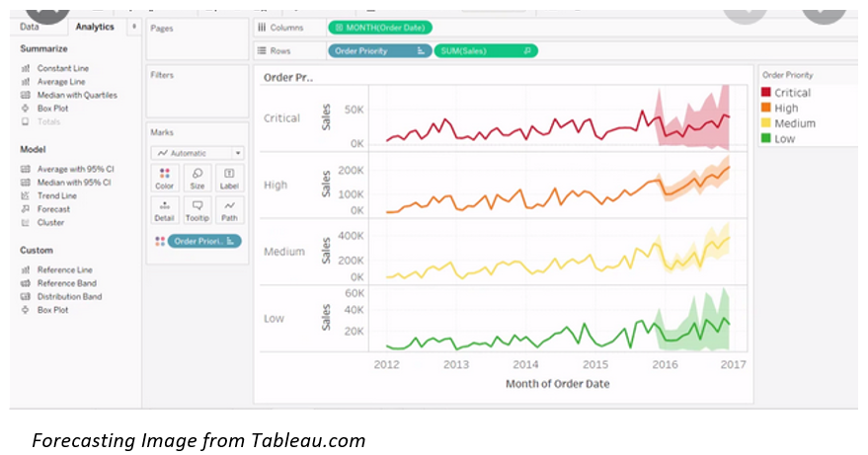Open the MONTH(Order Date) pill menu
The height and width of the screenshot is (455, 868).
coord(380,28)
